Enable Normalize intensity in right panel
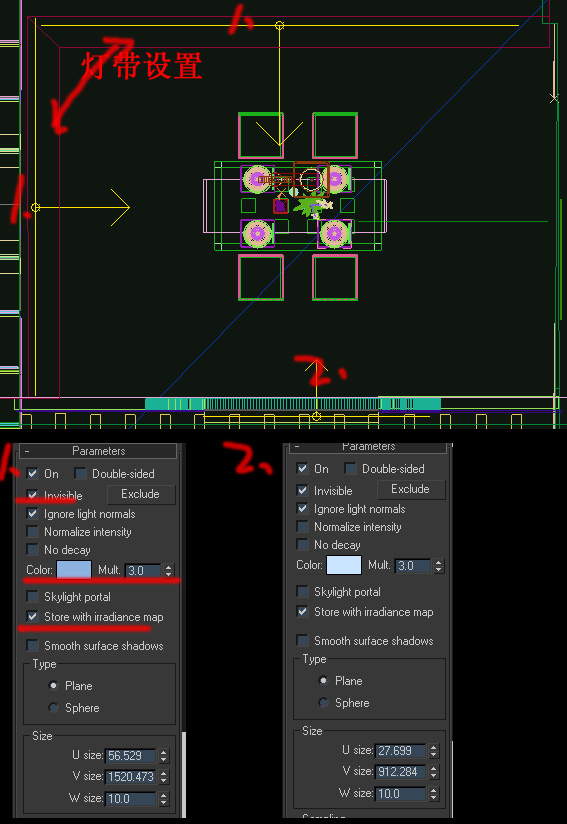Image resolution: width=567 pixels, height=824 pixels. pyautogui.click(x=303, y=527)
